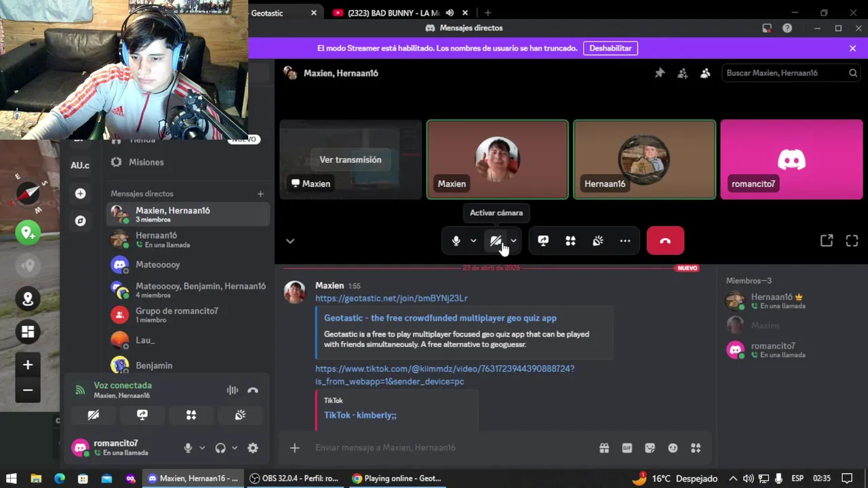Image resolution: width=868 pixels, height=488 pixels.
Task: Open Mateooooy direct message
Action: (188, 264)
